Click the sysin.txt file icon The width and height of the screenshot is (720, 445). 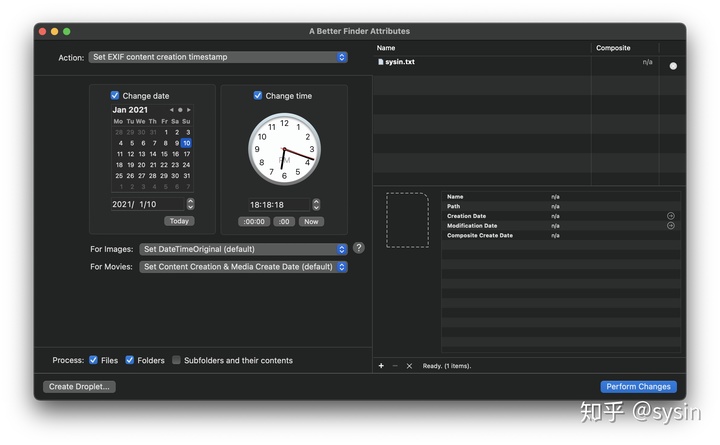tap(380, 62)
